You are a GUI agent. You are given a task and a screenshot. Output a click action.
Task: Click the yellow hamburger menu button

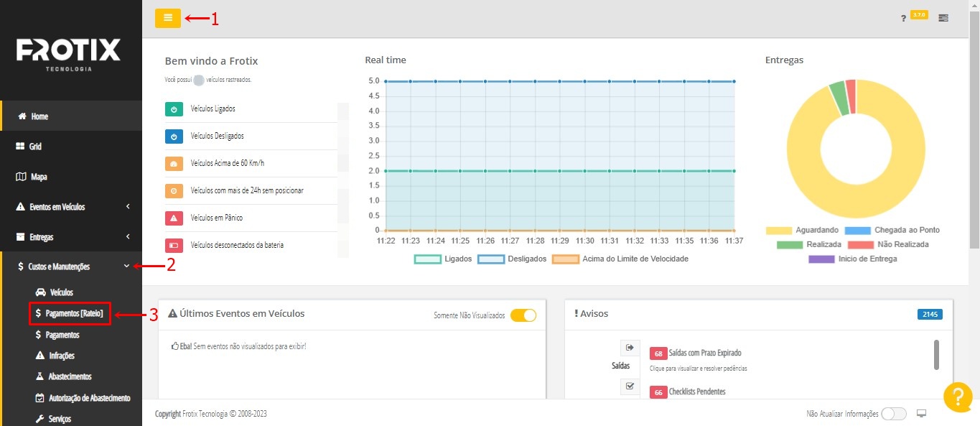click(x=168, y=18)
